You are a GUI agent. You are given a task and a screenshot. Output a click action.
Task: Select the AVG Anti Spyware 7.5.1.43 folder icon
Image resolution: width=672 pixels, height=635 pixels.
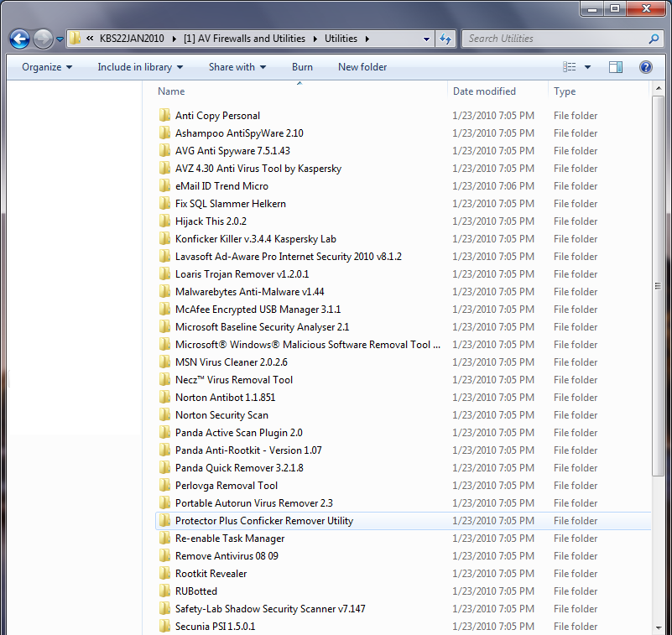(x=164, y=150)
